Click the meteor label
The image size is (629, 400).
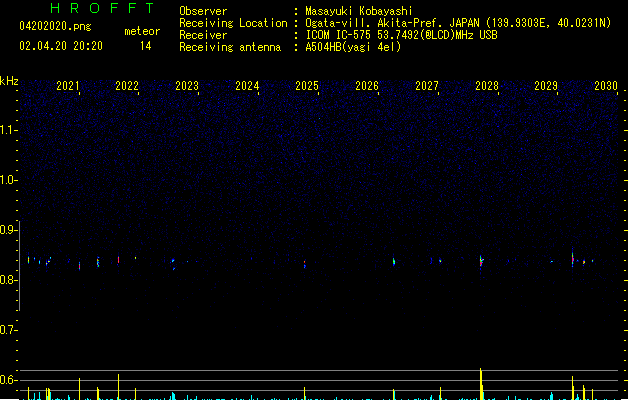(x=142, y=31)
